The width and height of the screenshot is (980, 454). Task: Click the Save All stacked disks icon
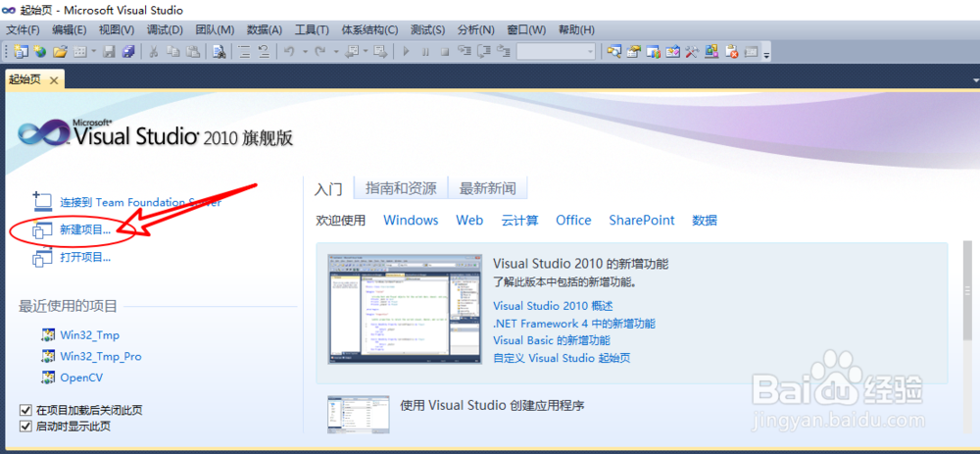pyautogui.click(x=128, y=52)
